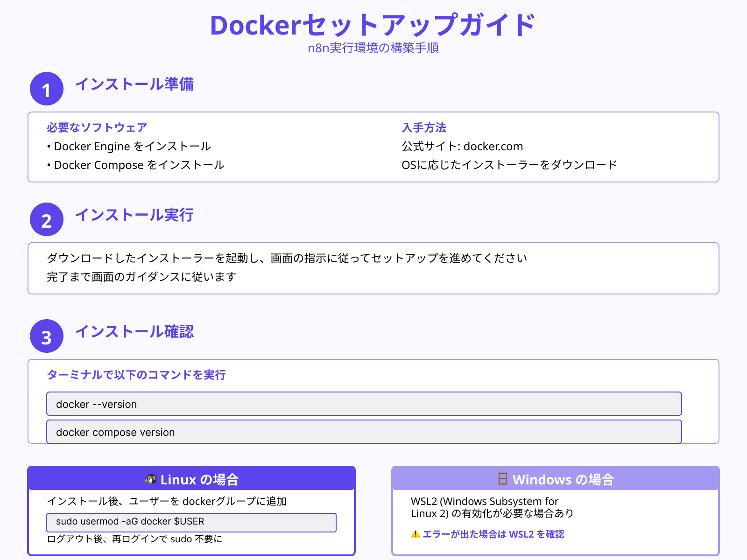747x560 pixels.
Task: Select the step 1 numbered circle
Action: pyautogui.click(x=46, y=89)
